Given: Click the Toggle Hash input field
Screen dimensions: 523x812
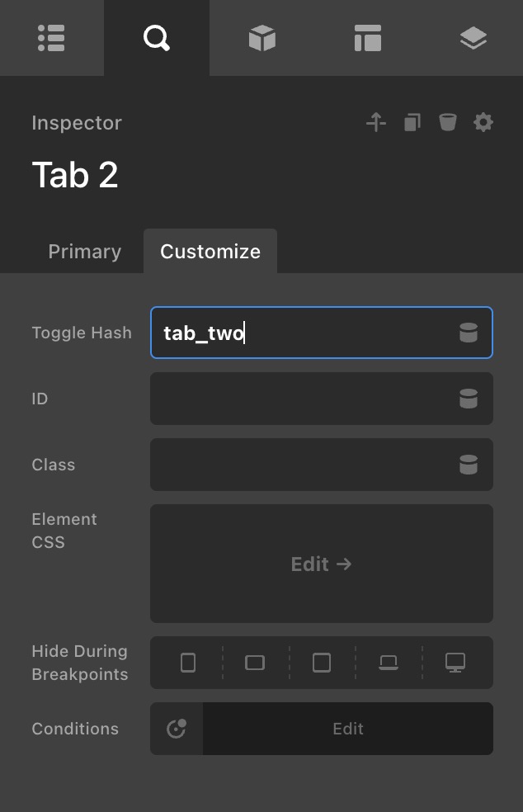Looking at the screenshot, I should (305, 333).
